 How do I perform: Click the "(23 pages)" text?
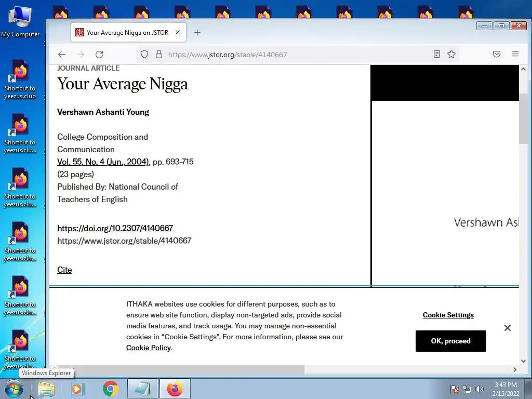[x=76, y=174]
